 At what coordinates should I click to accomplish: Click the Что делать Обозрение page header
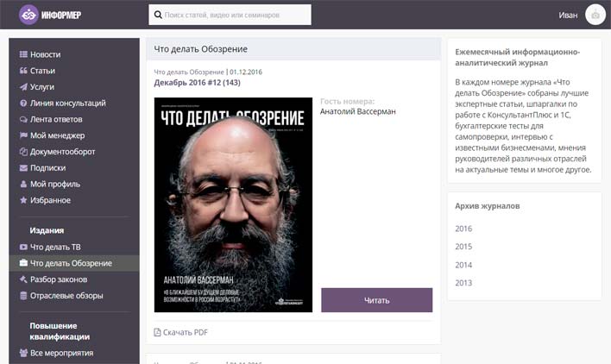(201, 49)
